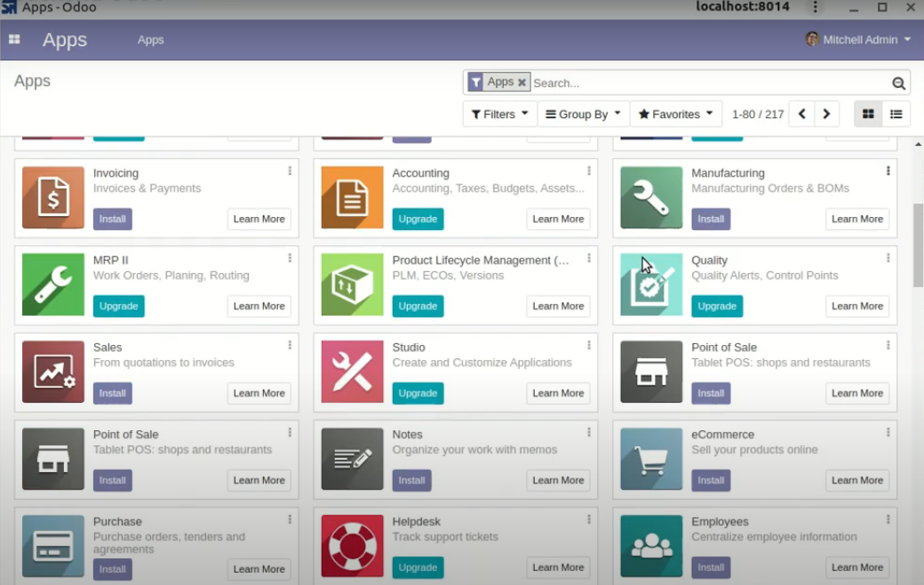
Task: Click the Search input field
Action: click(x=710, y=84)
